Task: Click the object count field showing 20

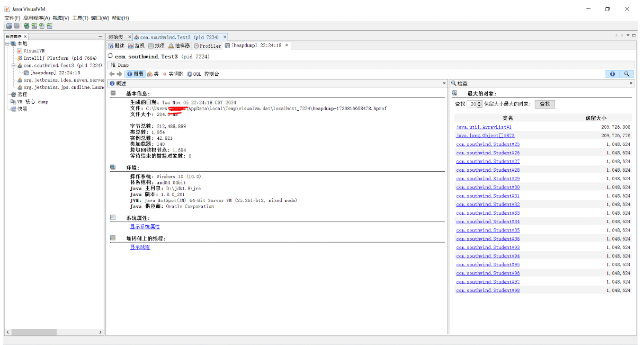Action: tap(472, 104)
